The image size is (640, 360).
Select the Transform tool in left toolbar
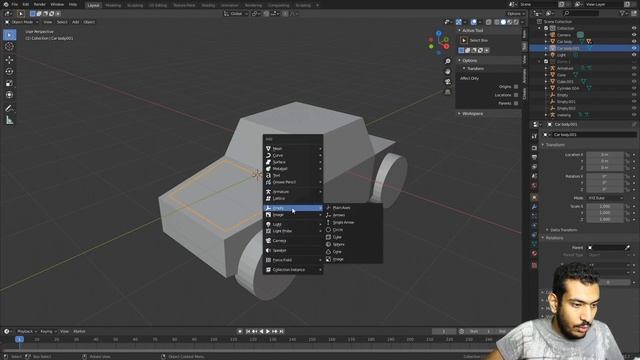[9, 95]
